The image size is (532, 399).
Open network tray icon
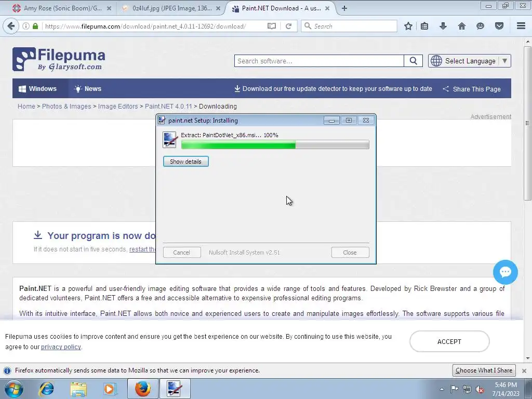coord(467,389)
